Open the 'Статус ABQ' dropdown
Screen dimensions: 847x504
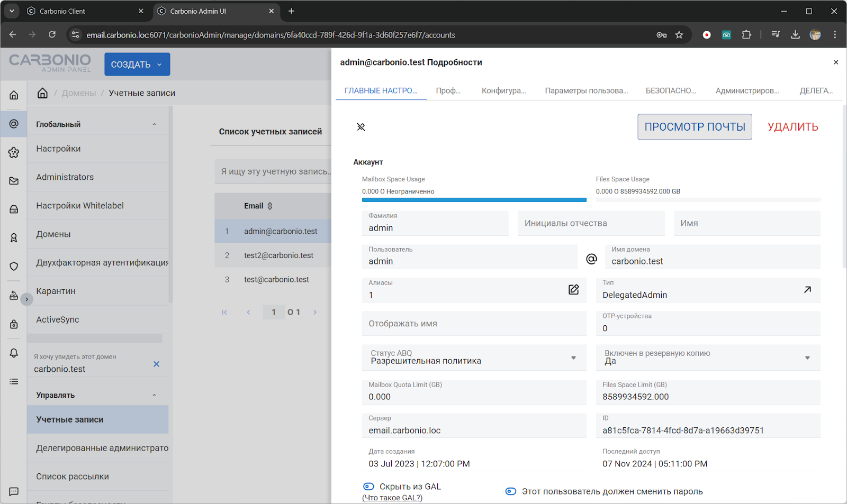click(x=474, y=358)
